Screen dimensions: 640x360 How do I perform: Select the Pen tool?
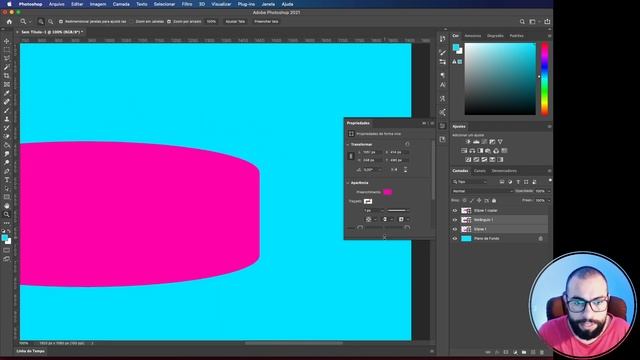pos(7,171)
